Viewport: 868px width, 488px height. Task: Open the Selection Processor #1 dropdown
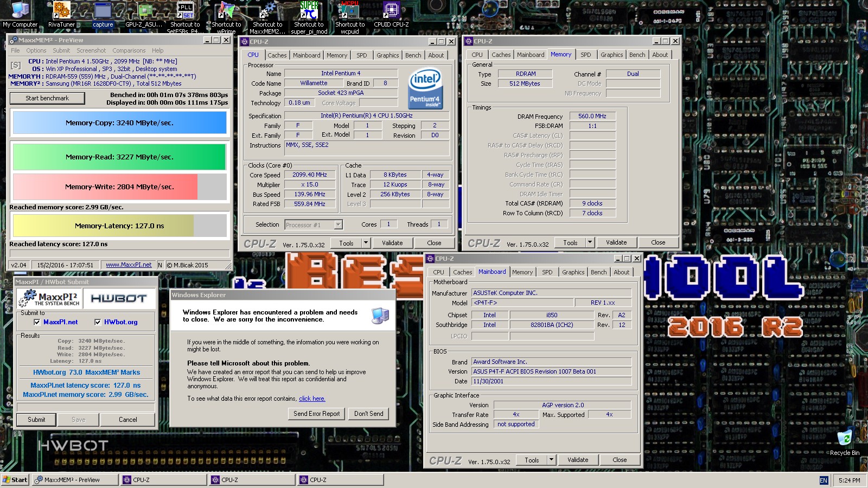coord(339,224)
